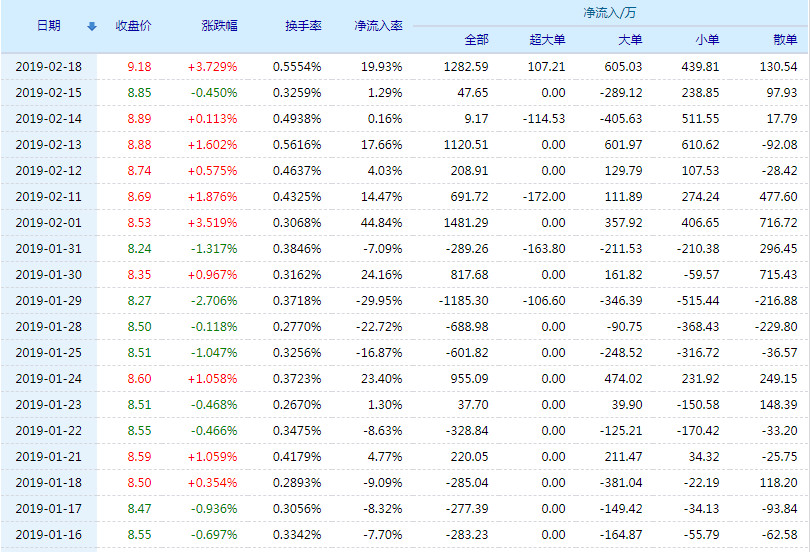Click the 全部 sub-column header
Image resolution: width=811 pixels, height=552 pixels.
tap(476, 40)
